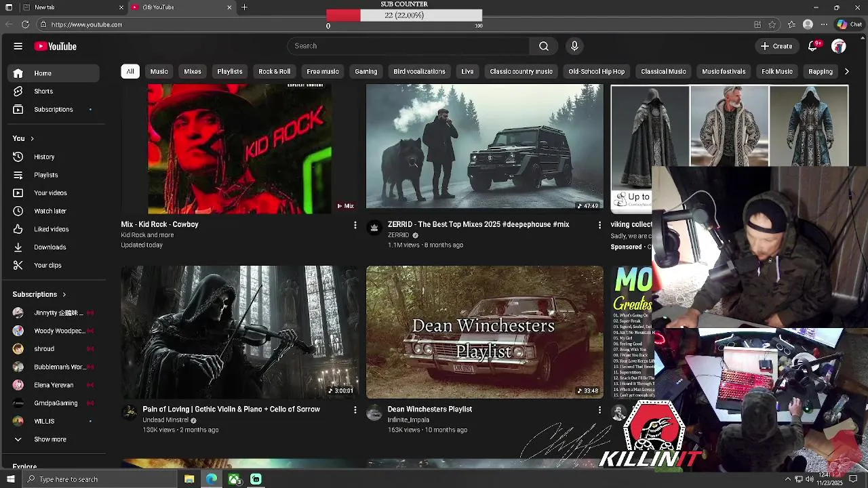
Task: Open Playlists in the sidebar
Action: 54,175
